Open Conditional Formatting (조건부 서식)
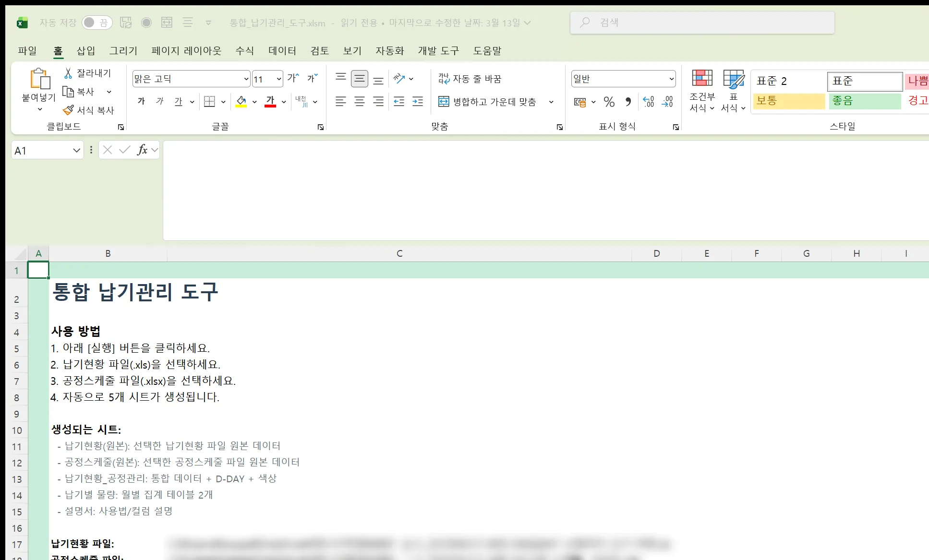Viewport: 929px width, 560px height. point(702,91)
